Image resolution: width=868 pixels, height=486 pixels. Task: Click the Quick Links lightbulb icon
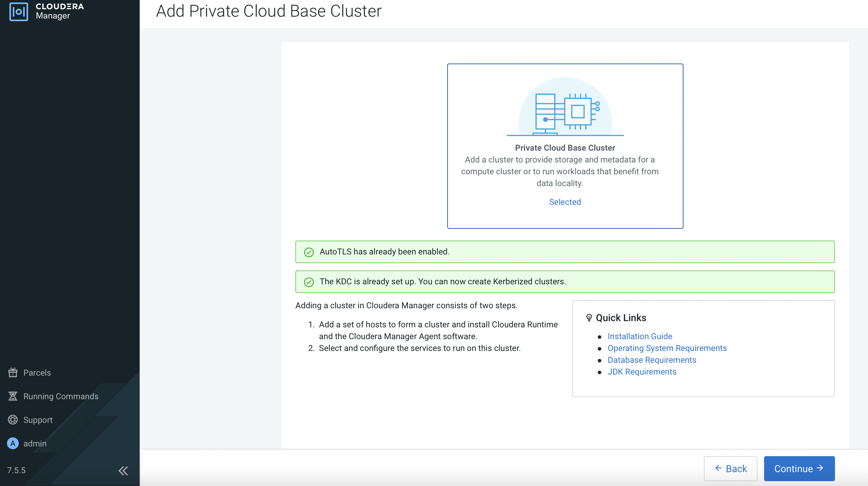click(x=589, y=318)
